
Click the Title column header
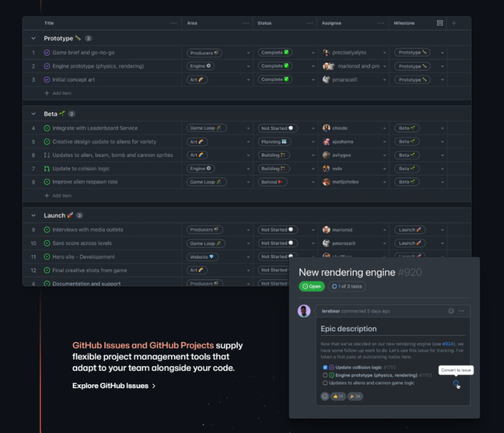(x=49, y=23)
